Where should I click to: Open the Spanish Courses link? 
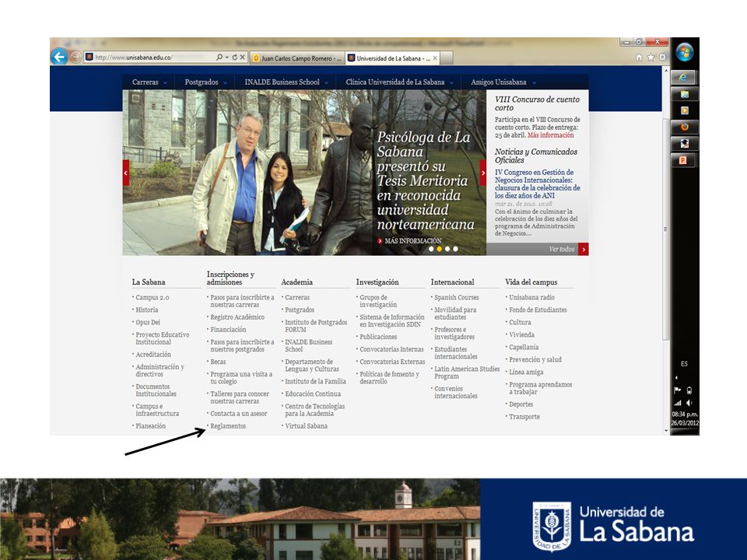coord(457,298)
